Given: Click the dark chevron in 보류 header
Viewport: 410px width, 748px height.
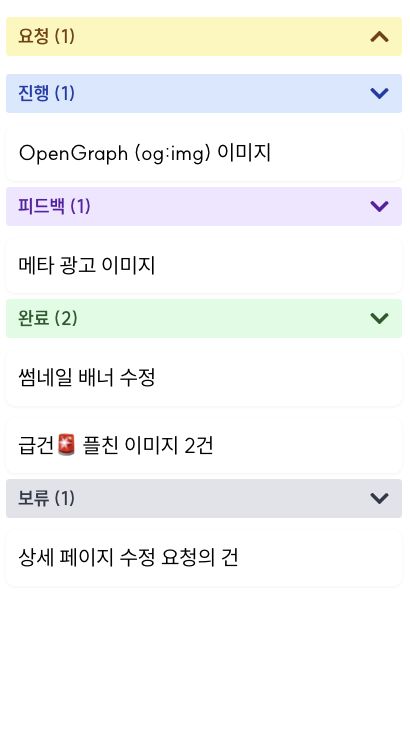Looking at the screenshot, I should click(x=379, y=498).
